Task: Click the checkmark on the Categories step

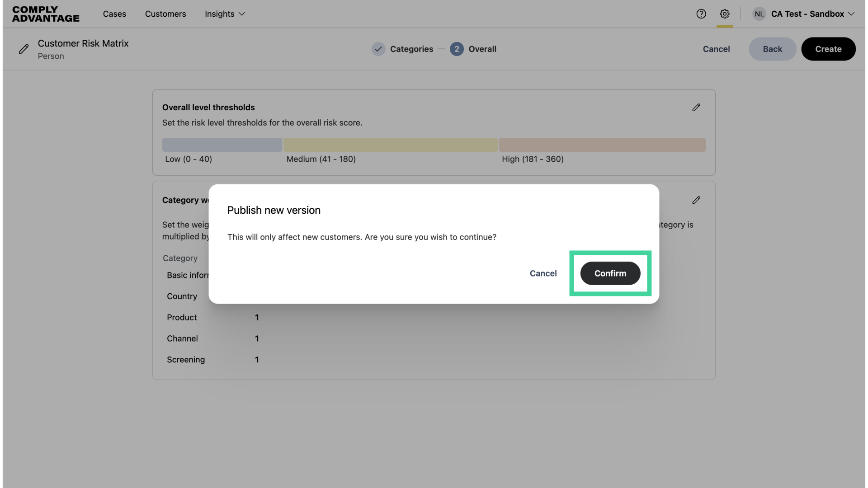Action: pos(378,49)
